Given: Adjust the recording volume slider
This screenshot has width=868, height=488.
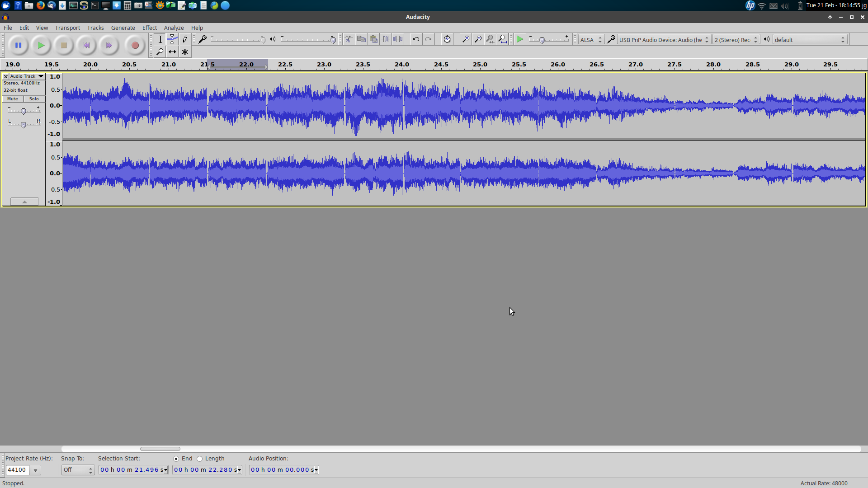Looking at the screenshot, I should (x=238, y=40).
